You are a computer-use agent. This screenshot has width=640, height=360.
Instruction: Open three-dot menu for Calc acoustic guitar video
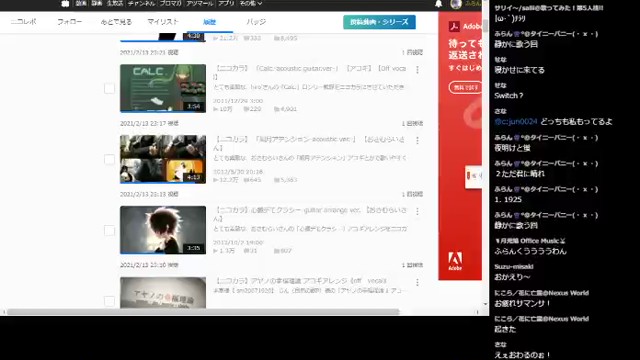click(417, 70)
